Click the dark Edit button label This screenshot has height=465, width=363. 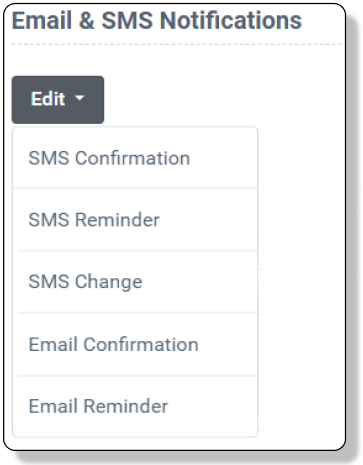(x=48, y=99)
